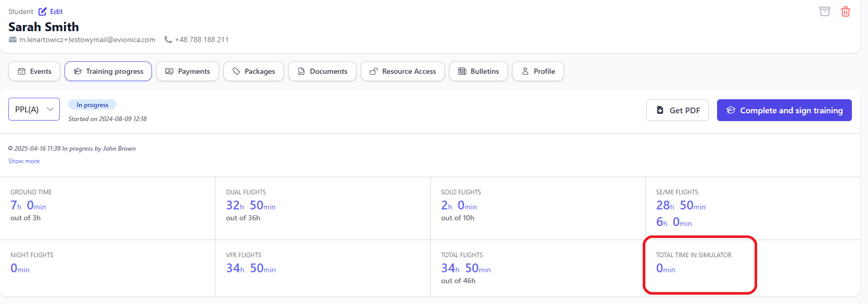Open the PPL(A) training dropdown

click(34, 109)
